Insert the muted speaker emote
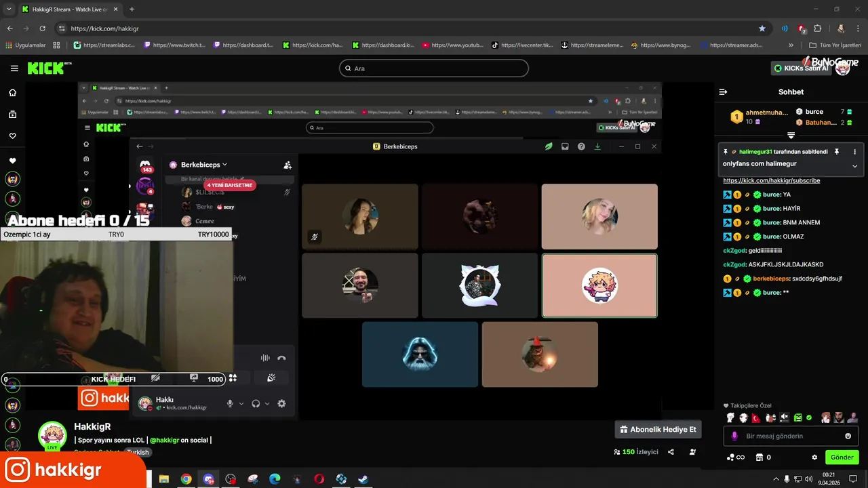The width and height of the screenshot is (868, 488). [785, 418]
